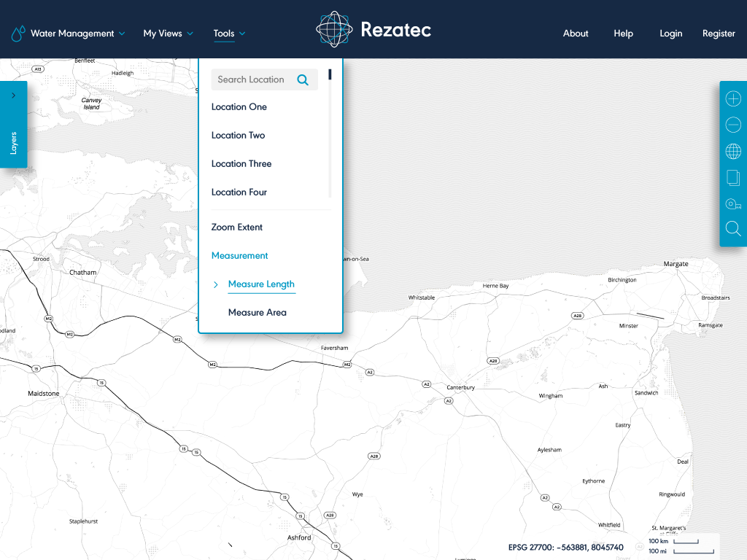Click the water droplet icon
747x560 pixels.
click(18, 34)
